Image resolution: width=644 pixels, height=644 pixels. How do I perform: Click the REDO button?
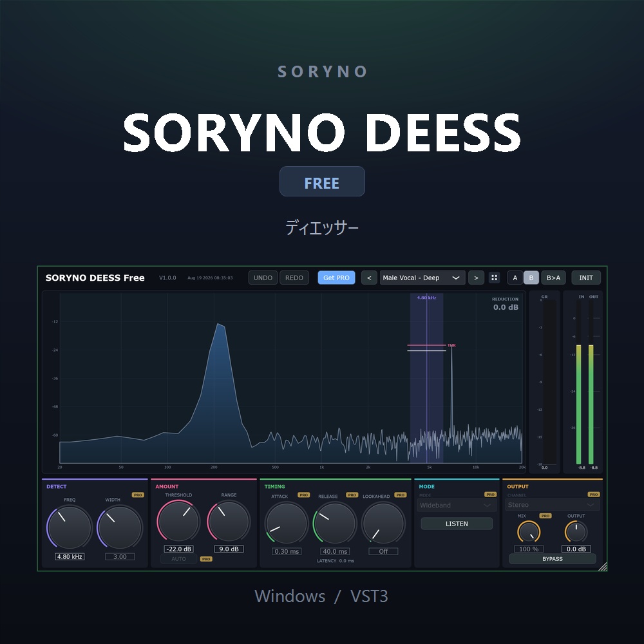pyautogui.click(x=294, y=278)
